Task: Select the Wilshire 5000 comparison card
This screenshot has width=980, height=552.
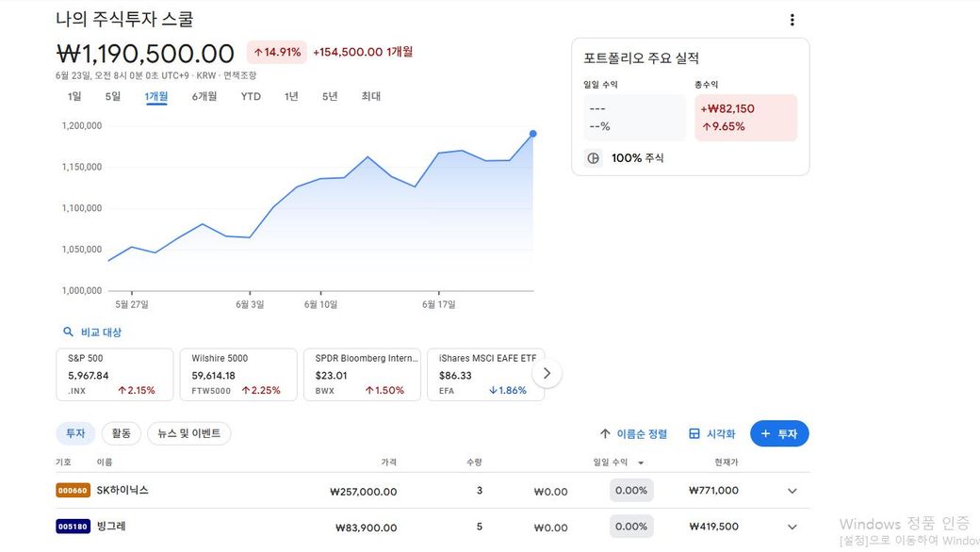Action: tap(238, 374)
